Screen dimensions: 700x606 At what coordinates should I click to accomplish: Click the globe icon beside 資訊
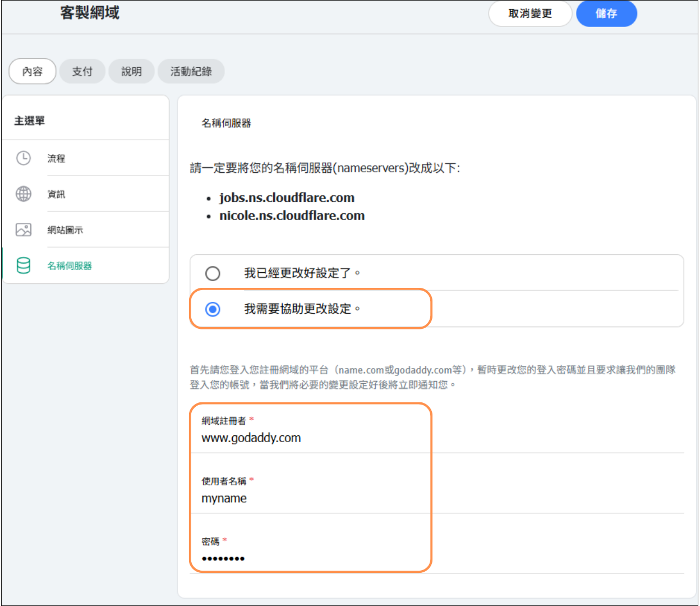[24, 194]
